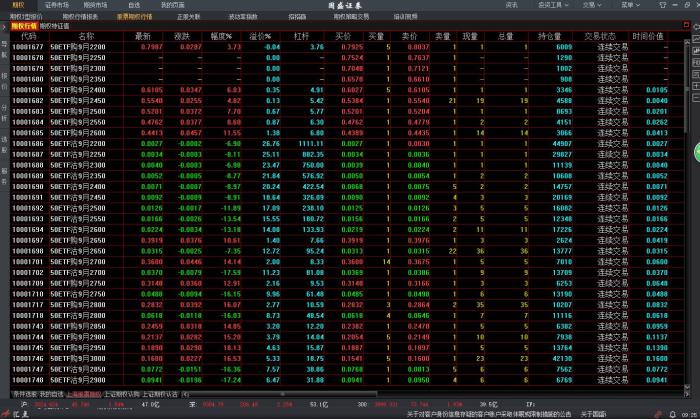Click the red logo icon at bottom-left corner
This screenshot has width=700, height=419.
point(5,414)
